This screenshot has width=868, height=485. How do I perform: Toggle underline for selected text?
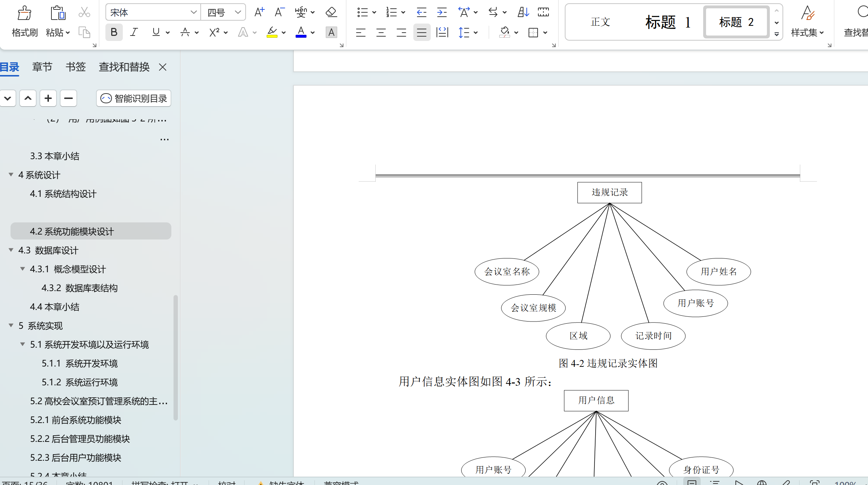155,32
